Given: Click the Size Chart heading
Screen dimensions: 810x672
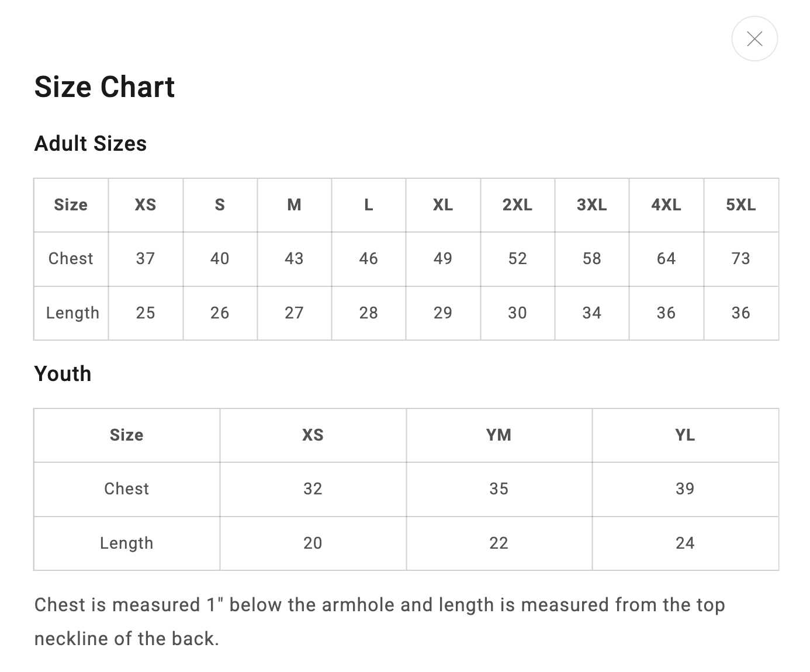Looking at the screenshot, I should click(x=105, y=87).
